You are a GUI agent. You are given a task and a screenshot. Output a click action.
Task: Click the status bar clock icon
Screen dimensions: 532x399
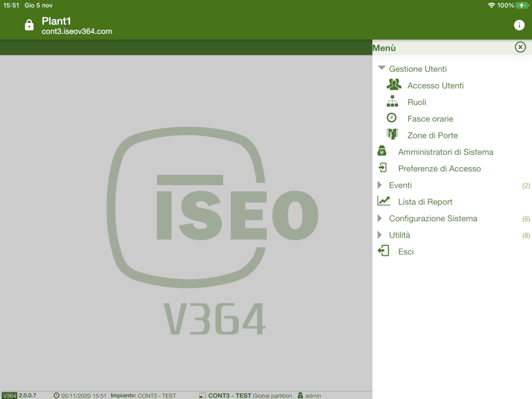pyautogui.click(x=56, y=395)
